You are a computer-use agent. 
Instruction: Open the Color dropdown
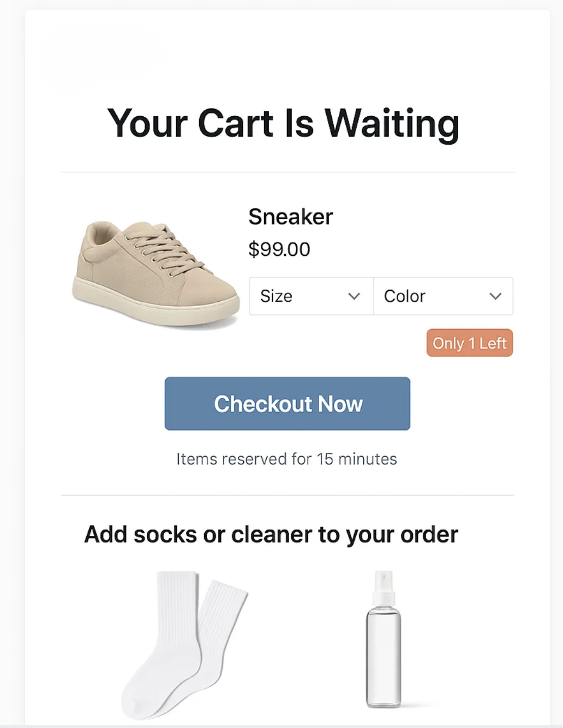[x=443, y=296]
